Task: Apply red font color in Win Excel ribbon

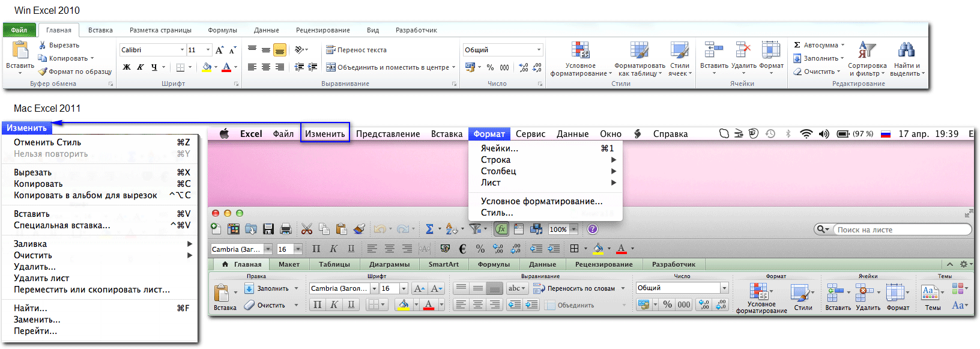Action: coord(226,67)
